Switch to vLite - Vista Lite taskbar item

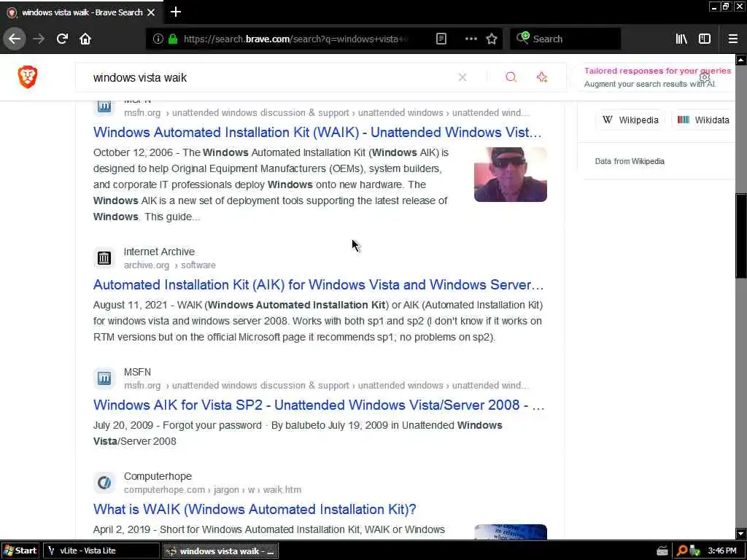click(x=101, y=551)
